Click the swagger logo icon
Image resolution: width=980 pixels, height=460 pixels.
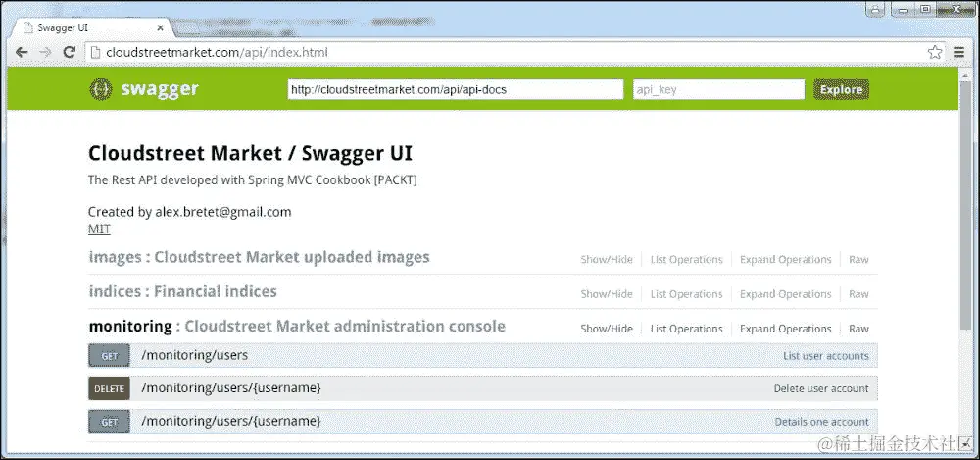(101, 89)
